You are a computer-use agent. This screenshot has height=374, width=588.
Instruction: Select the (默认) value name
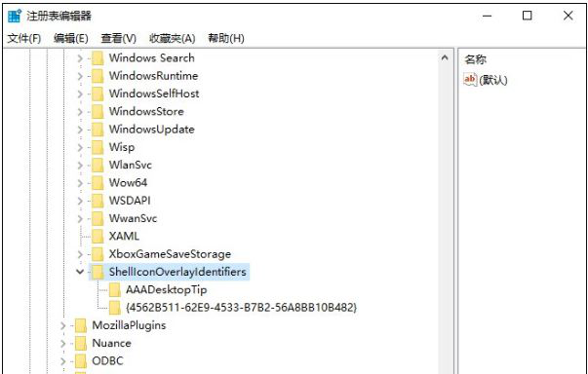tap(493, 80)
